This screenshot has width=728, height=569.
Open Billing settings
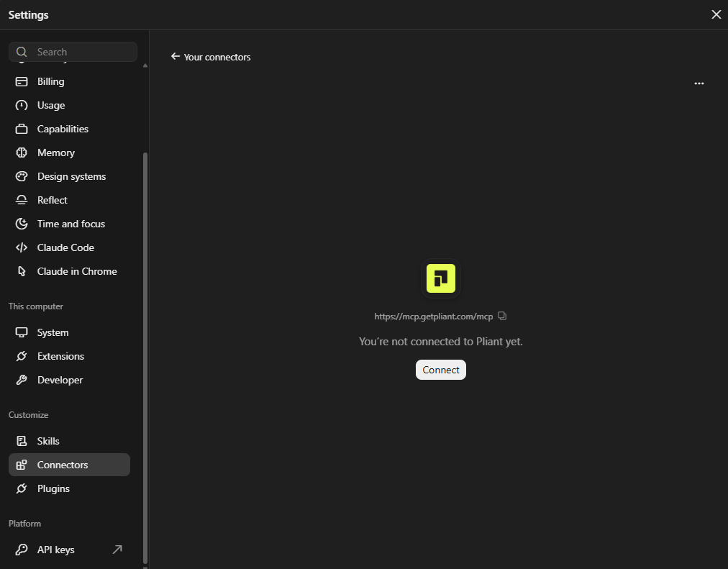tap(69, 82)
